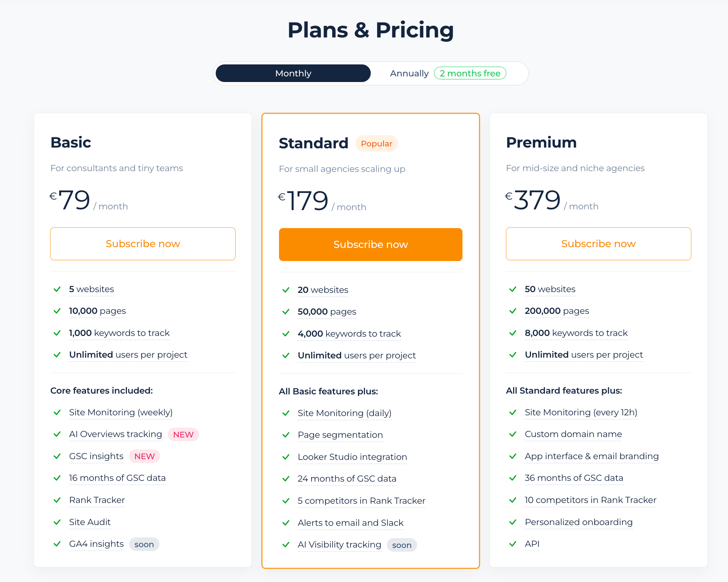
Task: Click the NEW badge beside GSC insights
Action: [145, 456]
